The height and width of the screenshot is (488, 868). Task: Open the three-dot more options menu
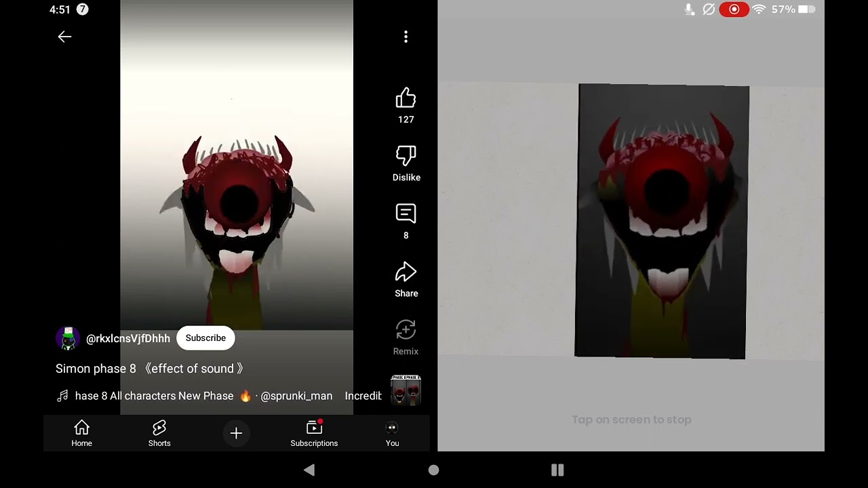pyautogui.click(x=406, y=37)
